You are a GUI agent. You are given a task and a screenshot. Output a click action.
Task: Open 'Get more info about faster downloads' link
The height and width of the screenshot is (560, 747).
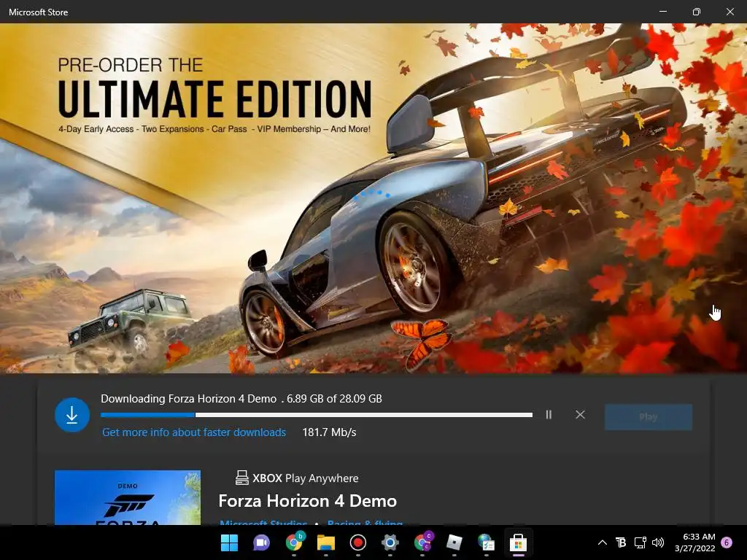[194, 432]
